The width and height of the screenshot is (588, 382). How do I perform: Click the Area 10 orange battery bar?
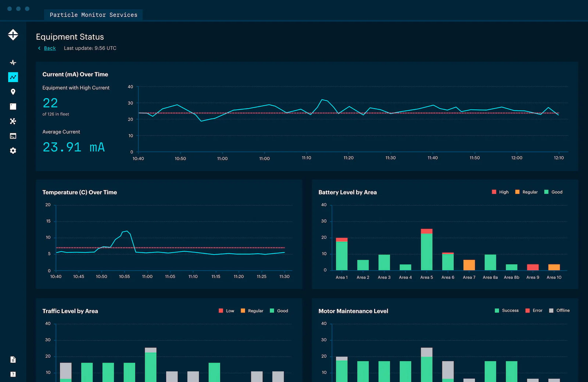[554, 267]
